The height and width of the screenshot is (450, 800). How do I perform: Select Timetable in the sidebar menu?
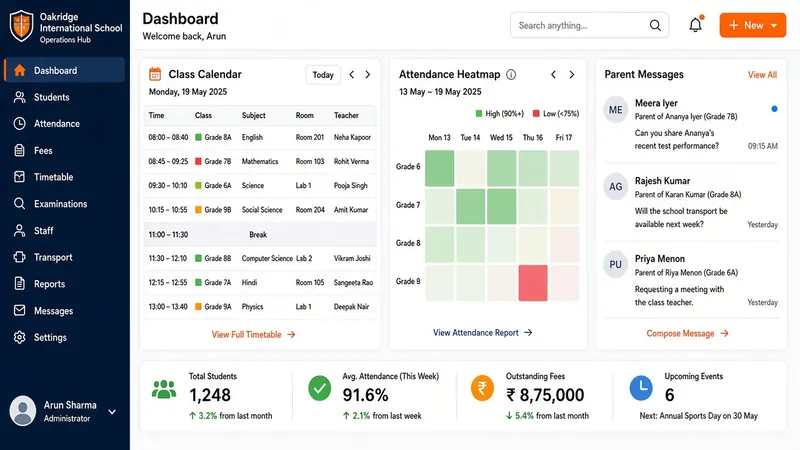[x=64, y=177]
